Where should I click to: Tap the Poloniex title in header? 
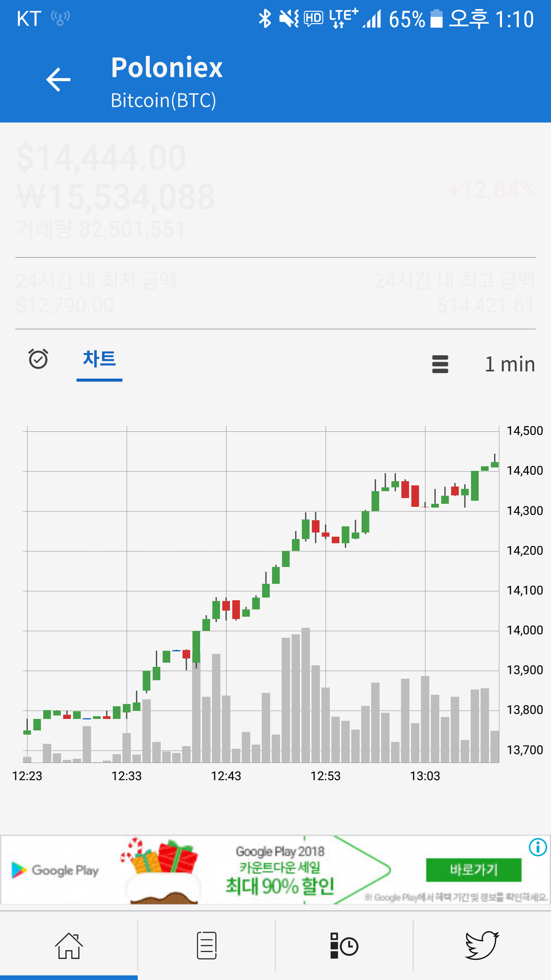click(x=167, y=68)
